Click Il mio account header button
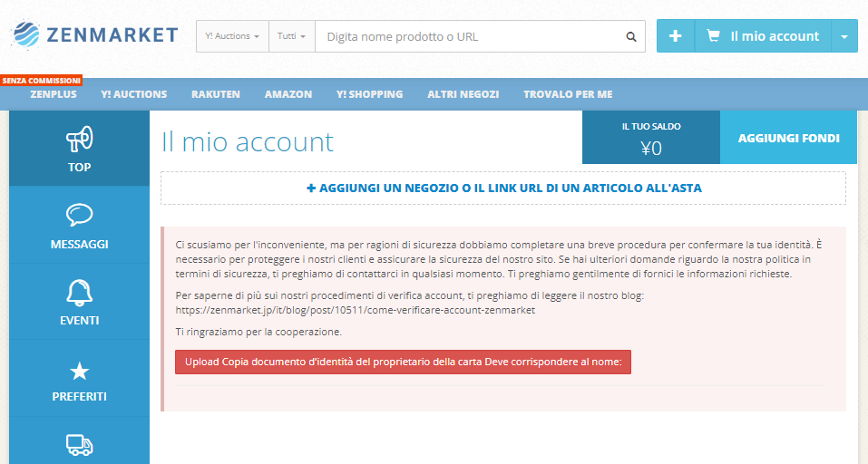 [763, 36]
